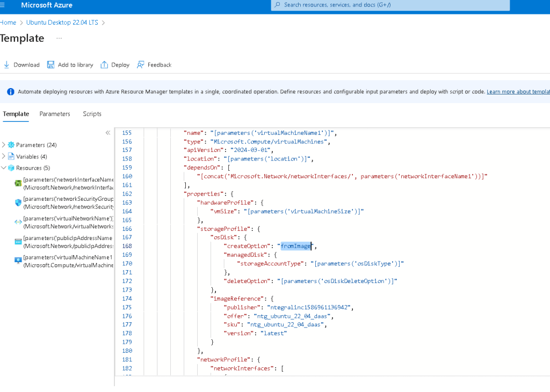Click the blue info icon in banner
Screen dimensions: 550x392
point(11,92)
